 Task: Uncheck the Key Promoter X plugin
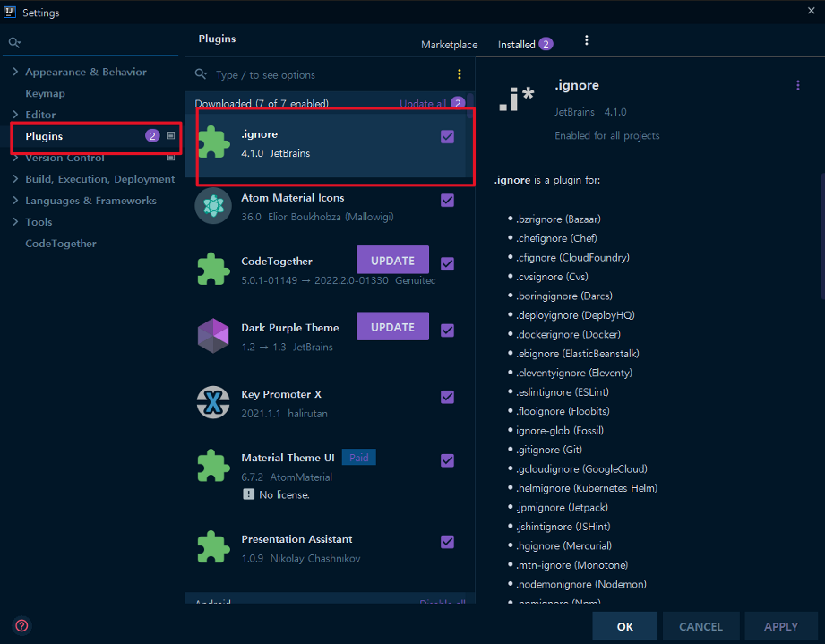click(x=447, y=398)
